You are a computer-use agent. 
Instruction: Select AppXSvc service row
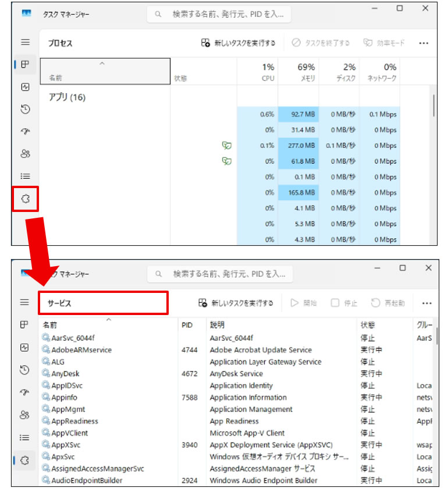236,445
